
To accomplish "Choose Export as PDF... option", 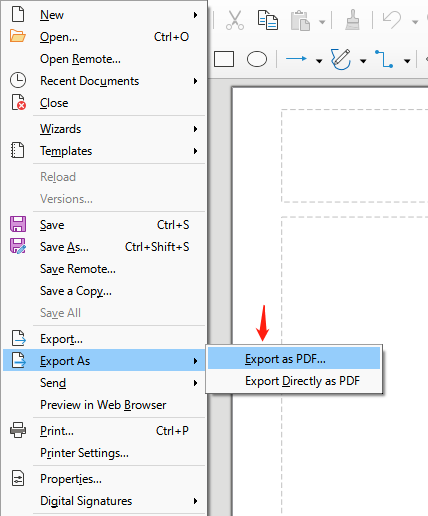I will (x=294, y=359).
